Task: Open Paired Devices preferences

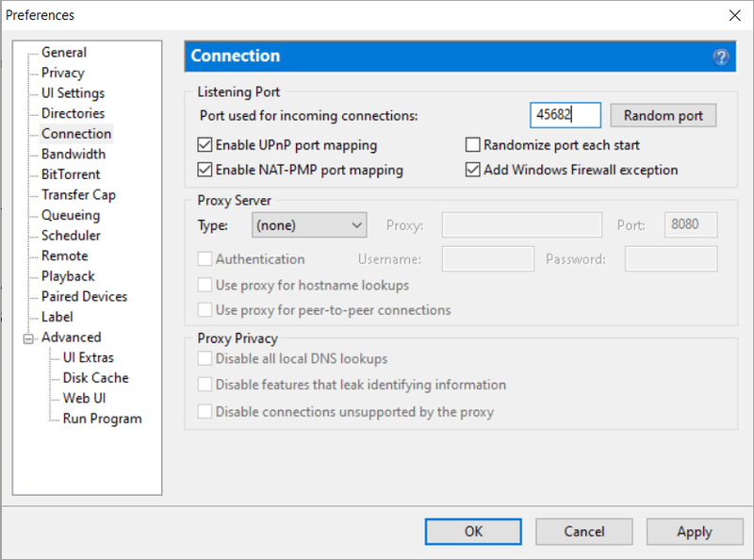Action: click(x=84, y=296)
